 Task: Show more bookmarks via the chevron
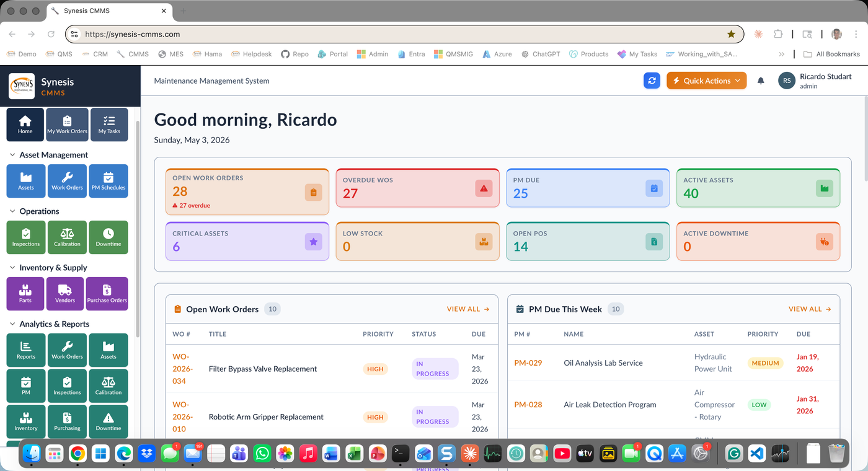tap(782, 54)
